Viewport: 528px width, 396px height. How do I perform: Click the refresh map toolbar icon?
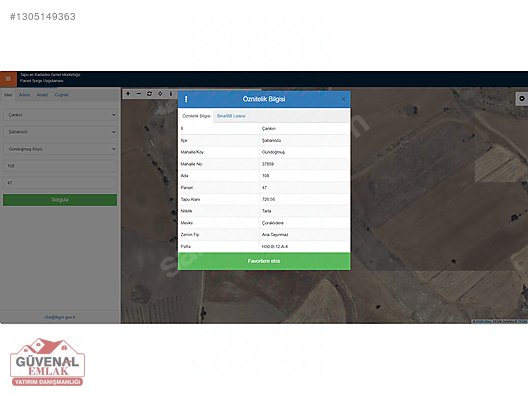pyautogui.click(x=150, y=94)
